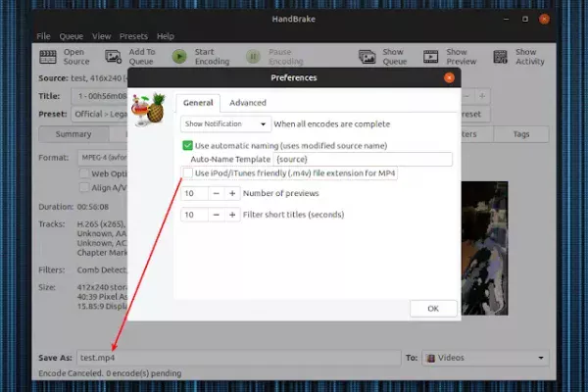Open Source film strip icon in toolbar

pyautogui.click(x=48, y=57)
